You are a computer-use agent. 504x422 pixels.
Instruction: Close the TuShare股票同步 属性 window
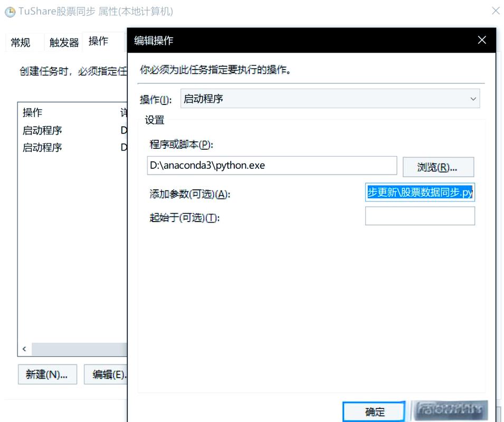496,11
